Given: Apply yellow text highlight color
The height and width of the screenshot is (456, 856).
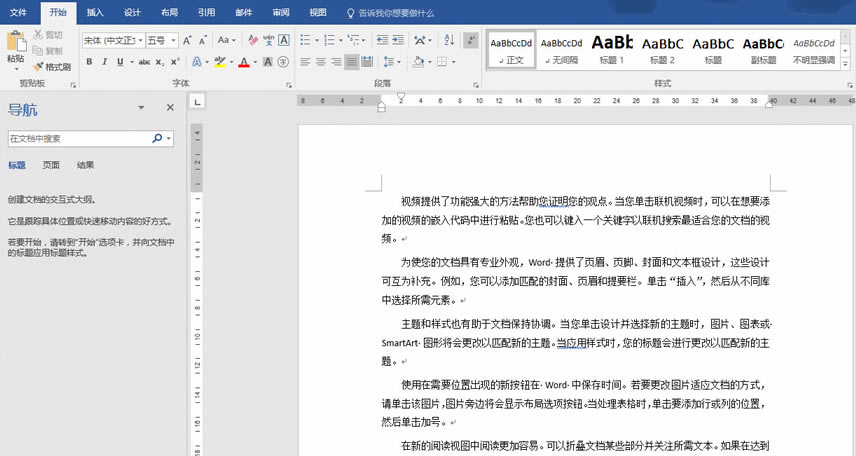Looking at the screenshot, I should 219,62.
